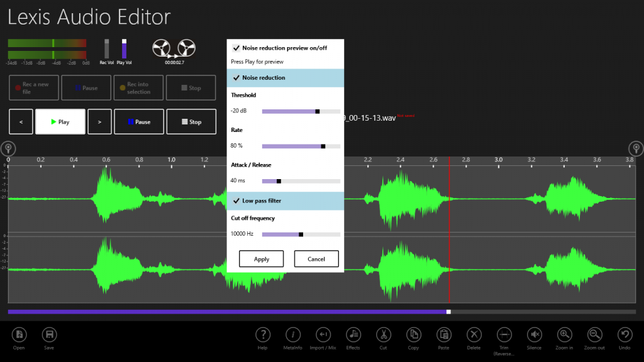Cancel the noise reduction dialog
644x362 pixels.
click(316, 258)
